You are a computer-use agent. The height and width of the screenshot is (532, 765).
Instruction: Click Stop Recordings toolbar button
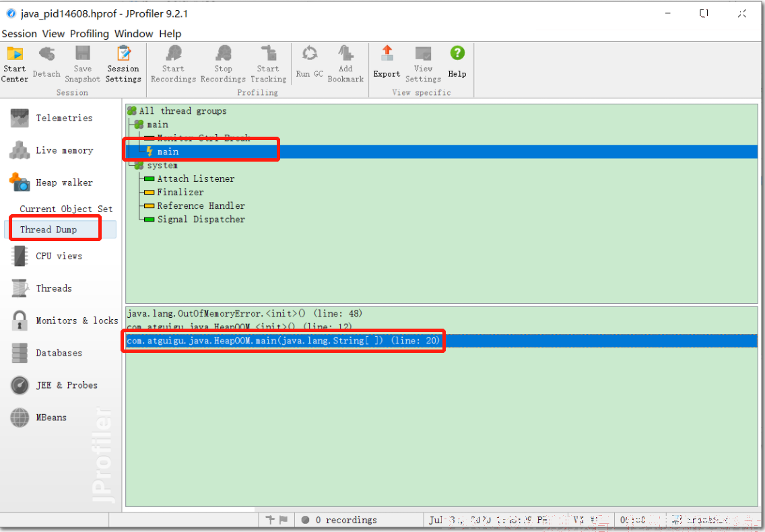(x=223, y=64)
